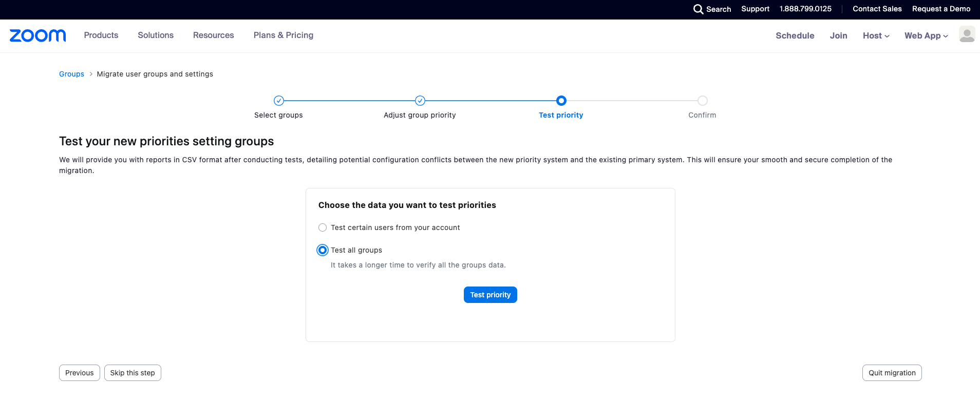This screenshot has width=980, height=419.
Task: Click Quit migration button
Action: tap(892, 373)
